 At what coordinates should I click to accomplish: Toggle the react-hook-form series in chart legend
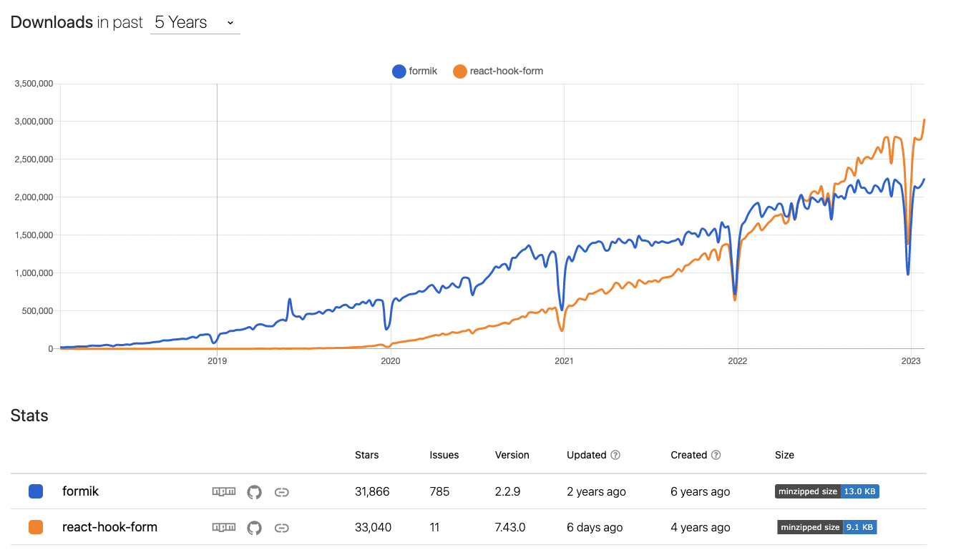tap(497, 71)
